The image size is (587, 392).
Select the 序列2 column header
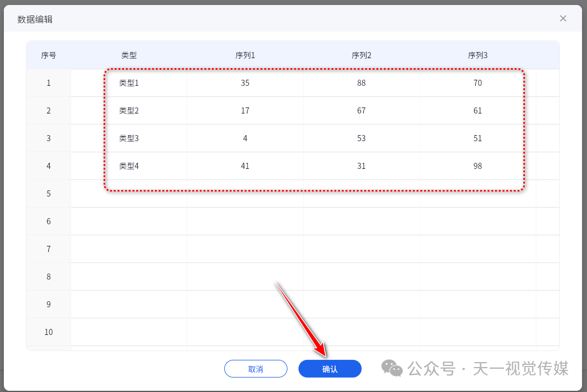(361, 55)
